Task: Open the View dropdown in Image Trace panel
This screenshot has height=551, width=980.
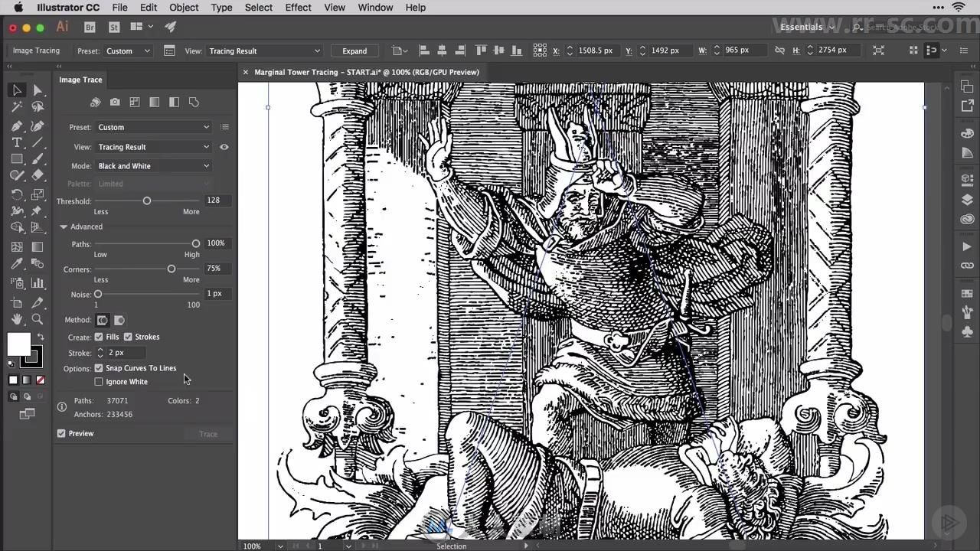Action: (x=153, y=147)
